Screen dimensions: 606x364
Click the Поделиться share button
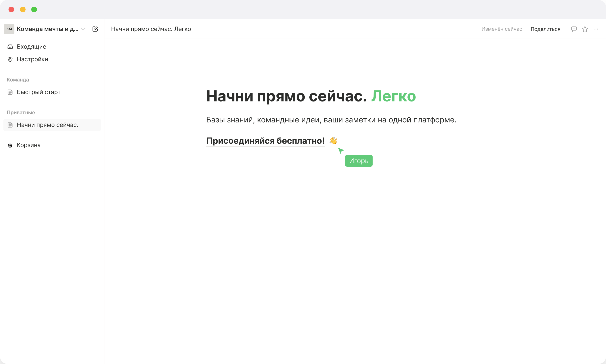545,29
